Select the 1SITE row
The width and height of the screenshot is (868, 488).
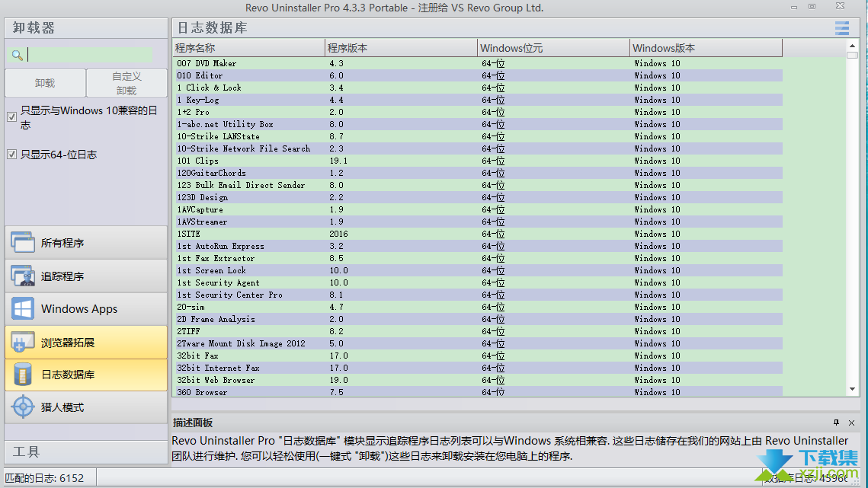click(x=478, y=234)
